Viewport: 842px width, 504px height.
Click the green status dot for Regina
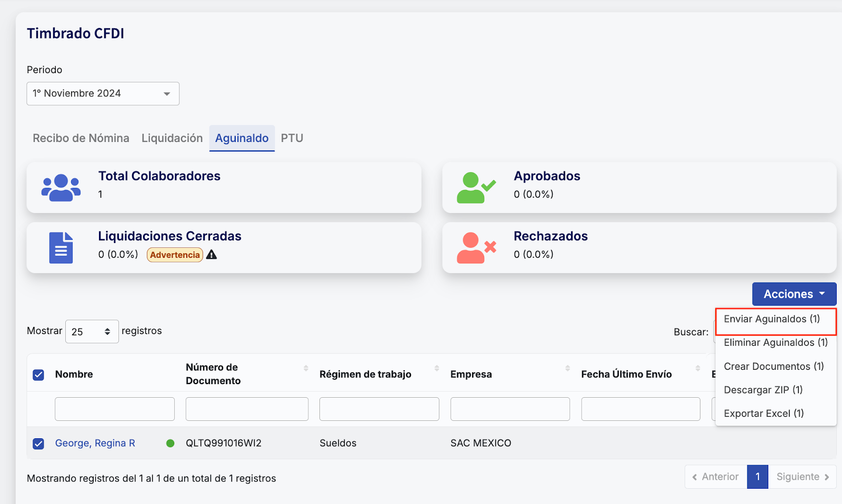(170, 443)
